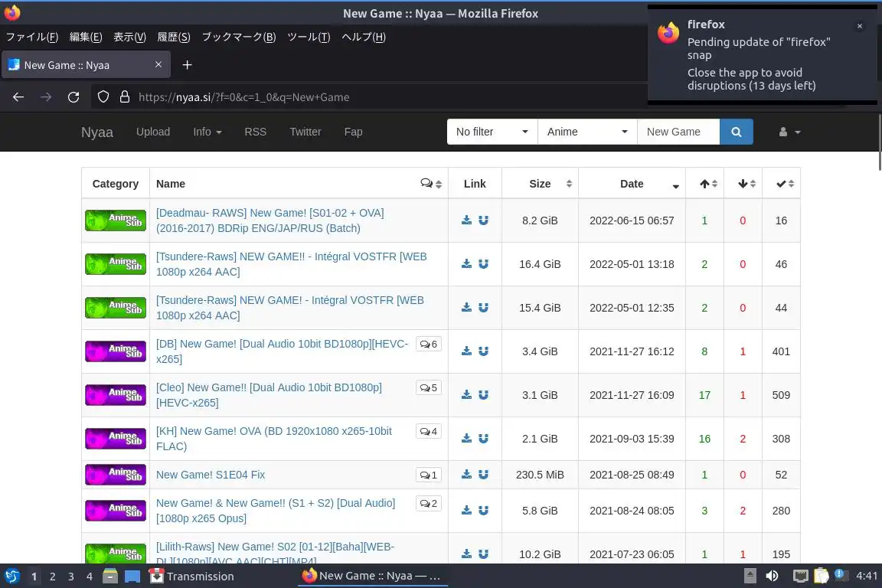The width and height of the screenshot is (882, 588).
Task: Open the Fap link in navbar
Action: tap(353, 132)
